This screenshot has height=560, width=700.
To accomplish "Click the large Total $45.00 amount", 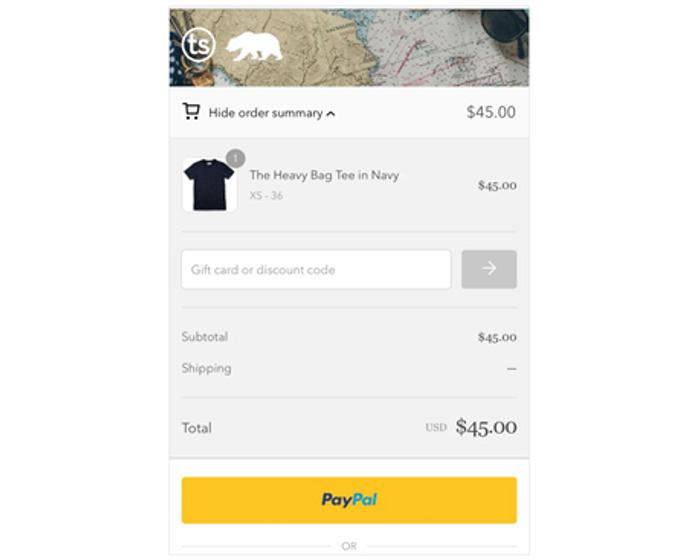I will pyautogui.click(x=486, y=427).
